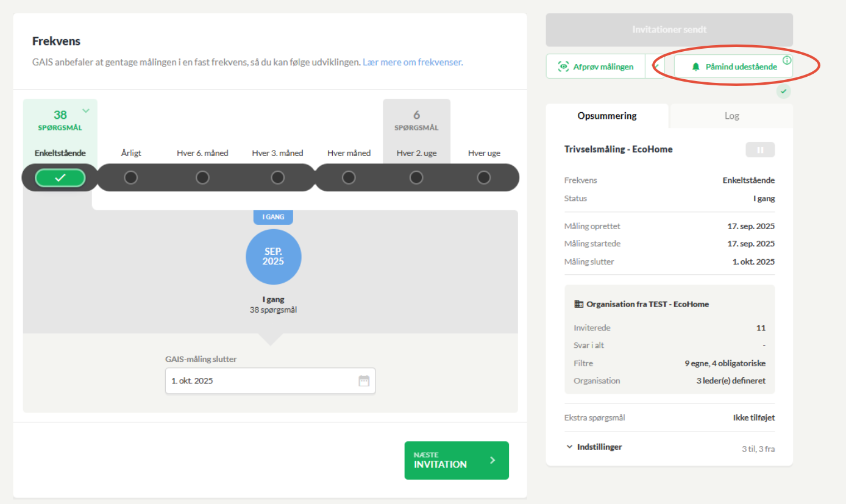Screen dimensions: 846x504
Task: Click the SEP. 2025 timeline circle
Action: click(x=274, y=257)
